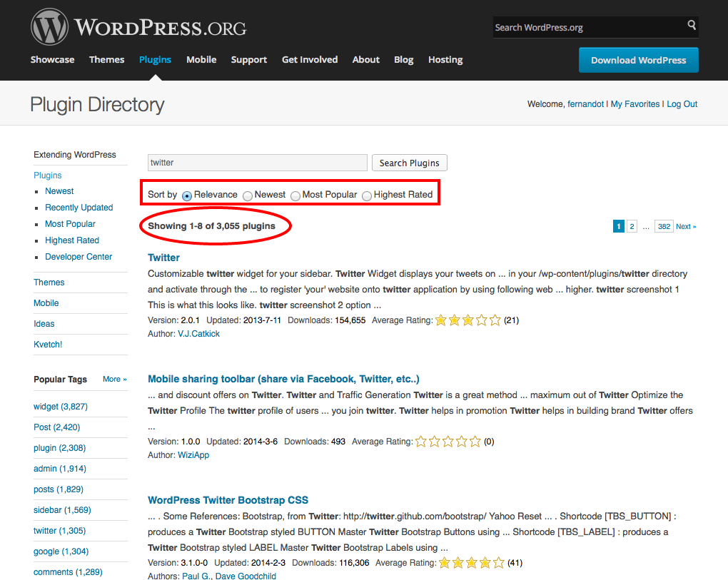Open the Blog navigation item

[403, 60]
